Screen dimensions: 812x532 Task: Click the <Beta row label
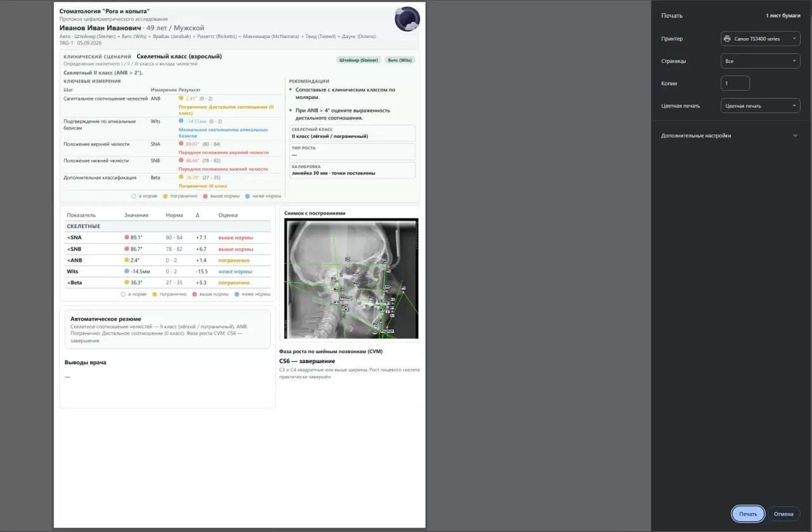click(74, 283)
